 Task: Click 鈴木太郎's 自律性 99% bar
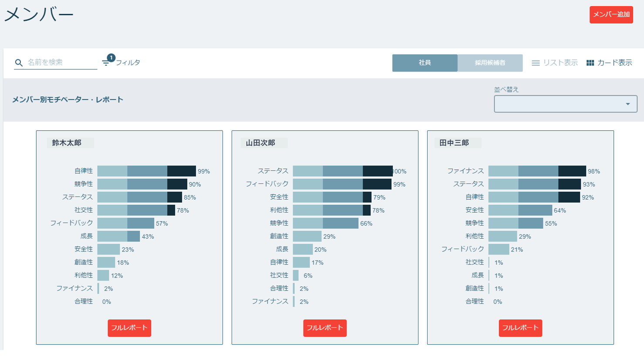(x=146, y=171)
